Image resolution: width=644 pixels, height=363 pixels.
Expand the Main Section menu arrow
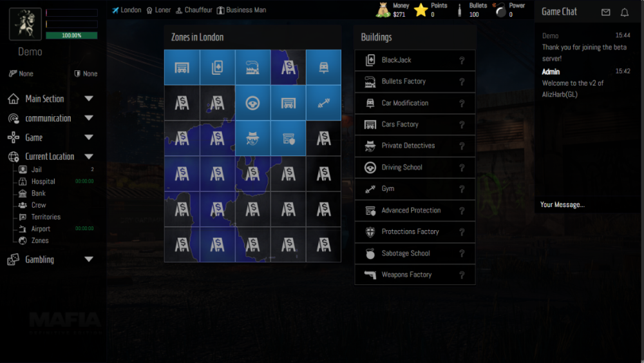89,99
